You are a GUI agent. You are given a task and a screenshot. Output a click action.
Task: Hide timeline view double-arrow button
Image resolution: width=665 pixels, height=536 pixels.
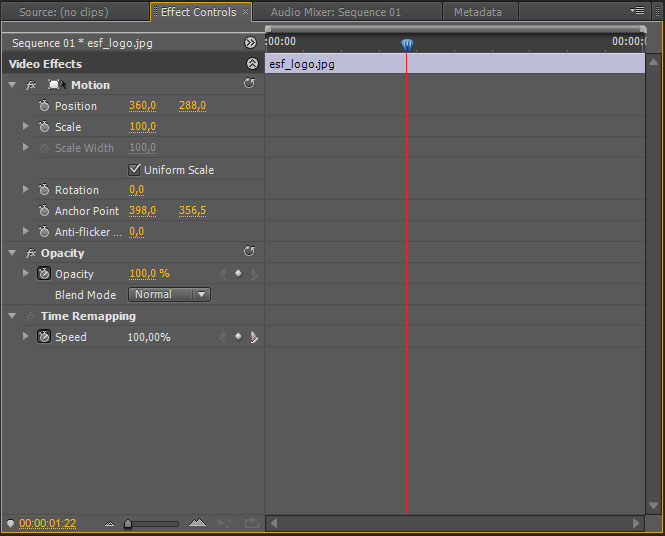[x=250, y=42]
